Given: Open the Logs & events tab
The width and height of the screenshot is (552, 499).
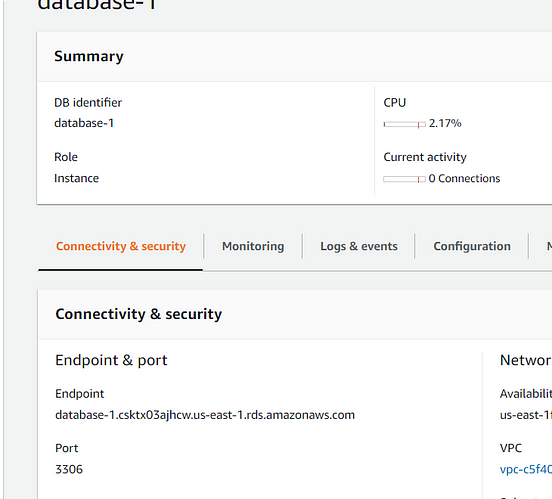Looking at the screenshot, I should [x=359, y=246].
